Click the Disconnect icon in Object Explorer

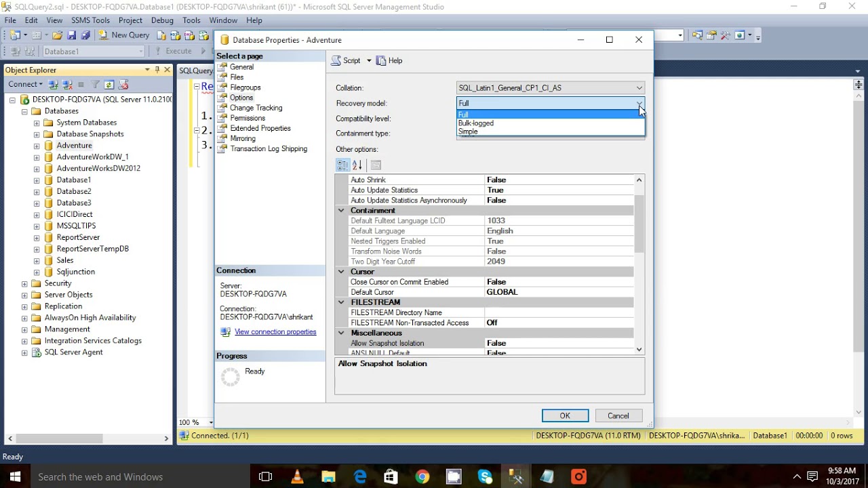[67, 85]
